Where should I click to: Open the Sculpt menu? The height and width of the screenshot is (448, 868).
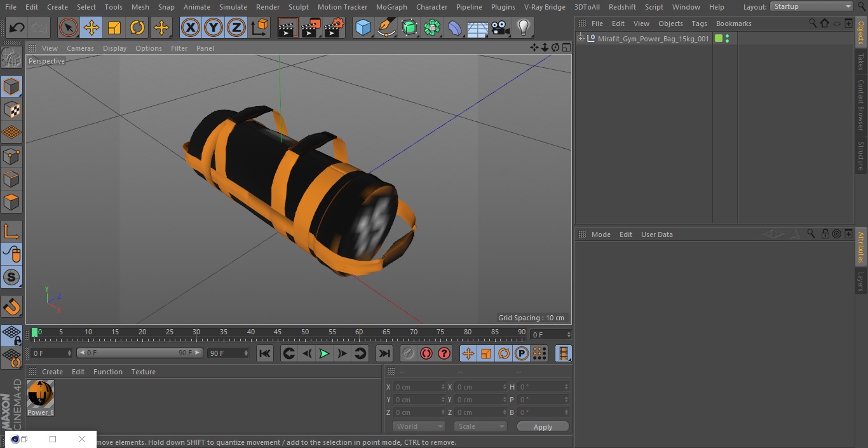(x=298, y=7)
